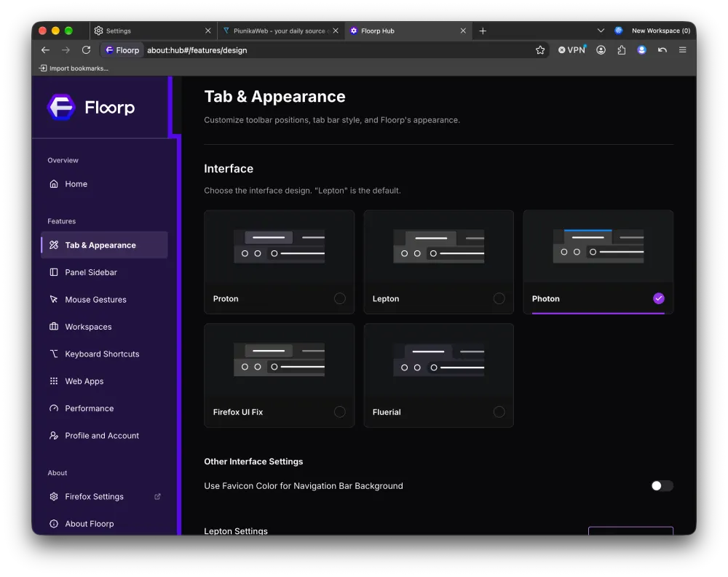Close the Floorp Hub tab

tap(463, 31)
